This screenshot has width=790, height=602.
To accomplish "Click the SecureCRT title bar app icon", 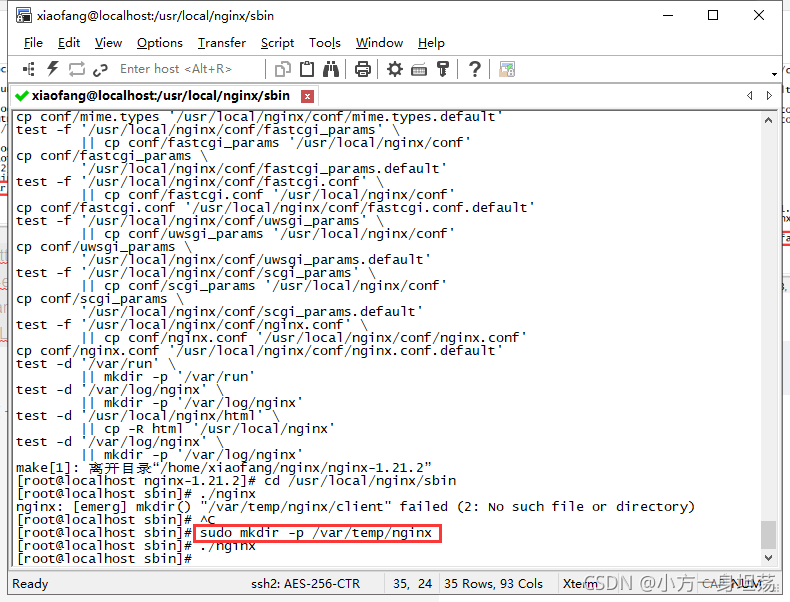I will pos(23,16).
